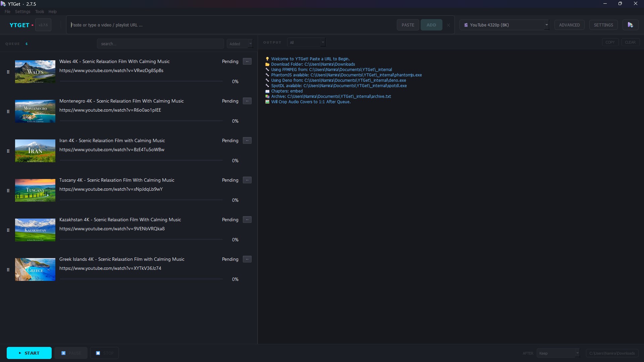Open the Tools menu
Viewport: 644px width, 362px height.
tap(40, 11)
